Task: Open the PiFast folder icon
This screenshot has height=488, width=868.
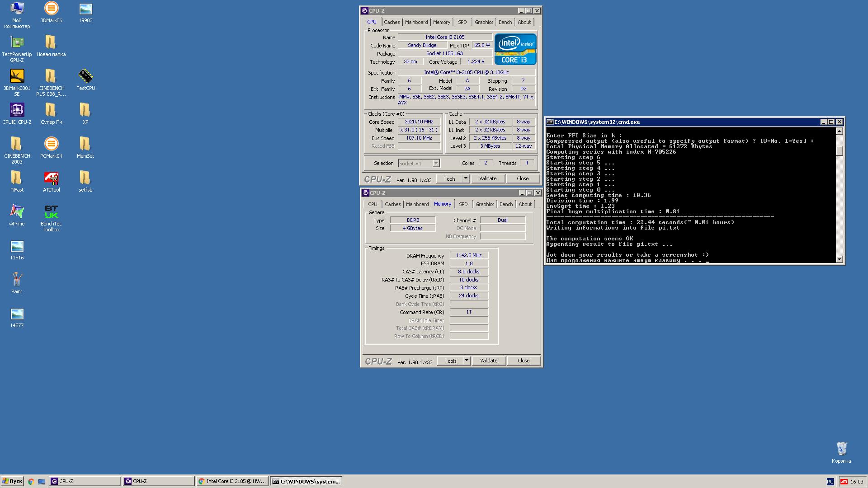Action: click(x=17, y=182)
